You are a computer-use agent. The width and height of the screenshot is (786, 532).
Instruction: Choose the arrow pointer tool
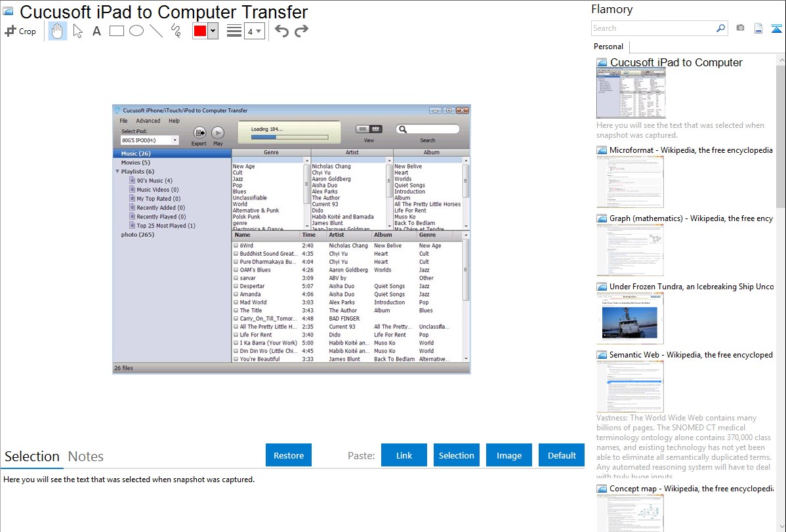click(77, 31)
